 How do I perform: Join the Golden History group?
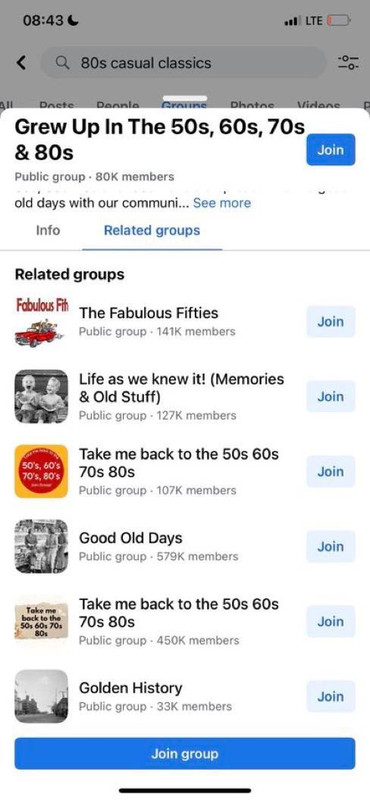pyautogui.click(x=331, y=696)
